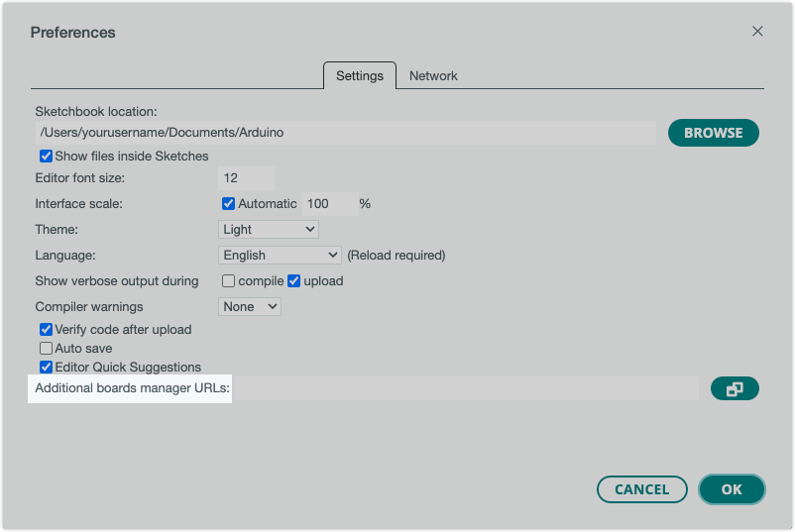Image resolution: width=795 pixels, height=532 pixels.
Task: Expand the Language dropdown showing English
Action: pyautogui.click(x=280, y=256)
